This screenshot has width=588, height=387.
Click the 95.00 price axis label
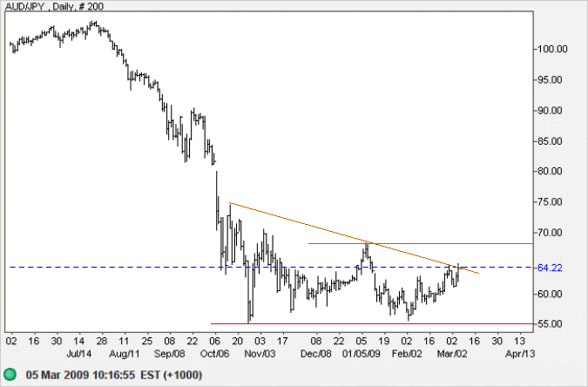coord(550,80)
